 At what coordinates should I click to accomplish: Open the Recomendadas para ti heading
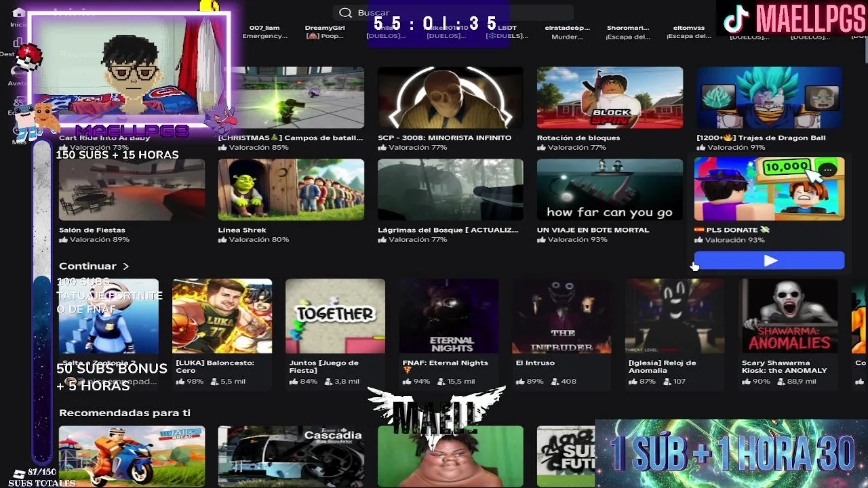(x=125, y=413)
